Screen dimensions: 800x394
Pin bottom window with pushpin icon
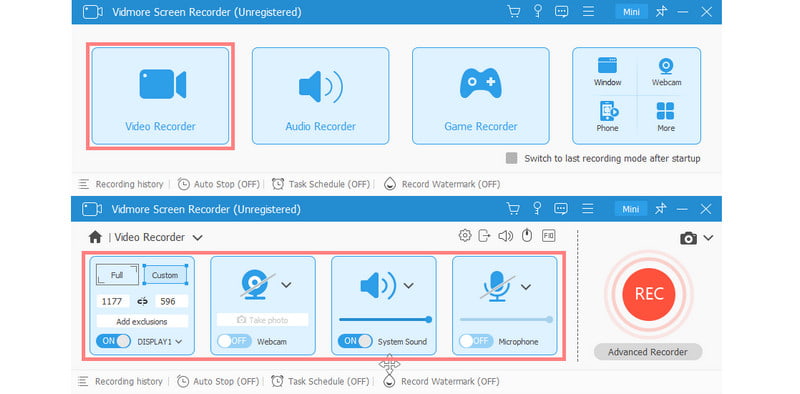tap(661, 208)
